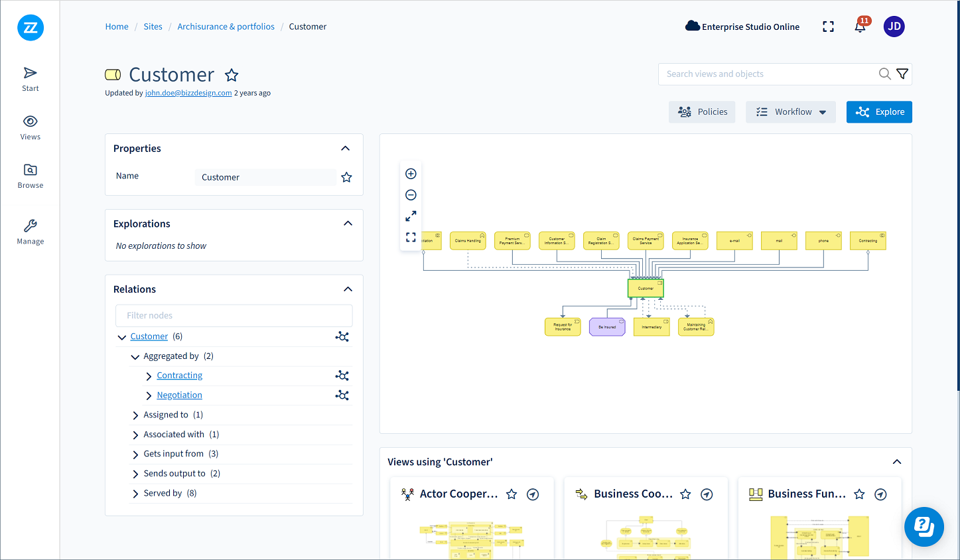The width and height of the screenshot is (960, 560).
Task: Go to Home in the breadcrumb
Action: coord(117,27)
